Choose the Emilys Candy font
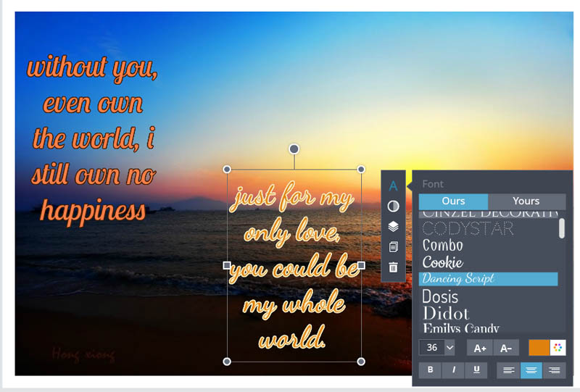 point(461,328)
